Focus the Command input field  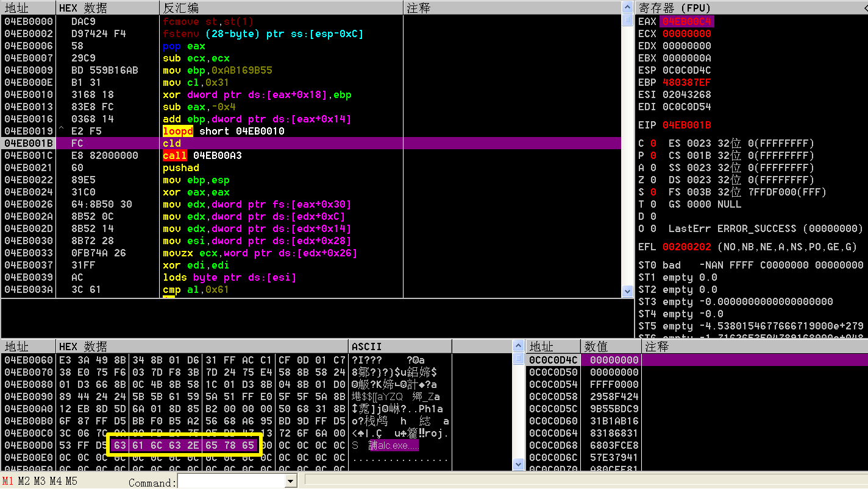(232, 482)
